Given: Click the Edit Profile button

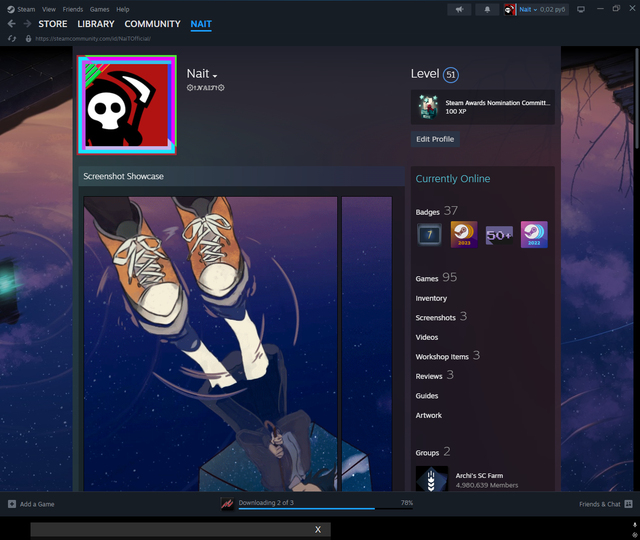Looking at the screenshot, I should [435, 139].
